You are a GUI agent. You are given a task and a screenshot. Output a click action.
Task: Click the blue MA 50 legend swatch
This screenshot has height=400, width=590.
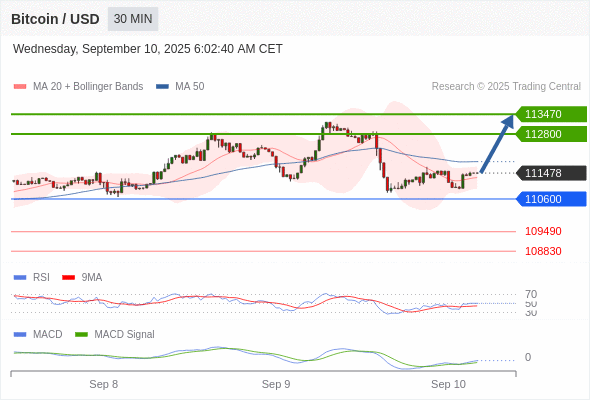click(x=162, y=87)
